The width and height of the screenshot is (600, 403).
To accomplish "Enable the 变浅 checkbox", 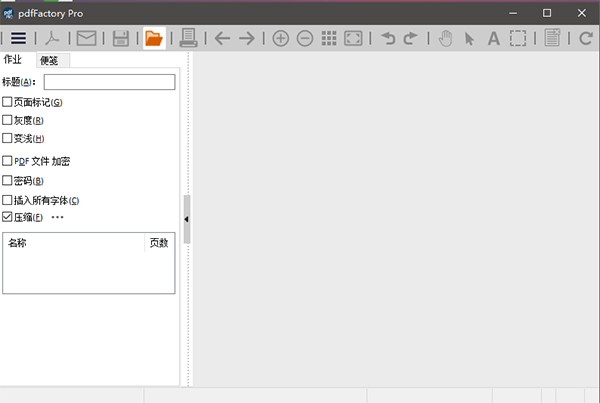I will (7, 138).
